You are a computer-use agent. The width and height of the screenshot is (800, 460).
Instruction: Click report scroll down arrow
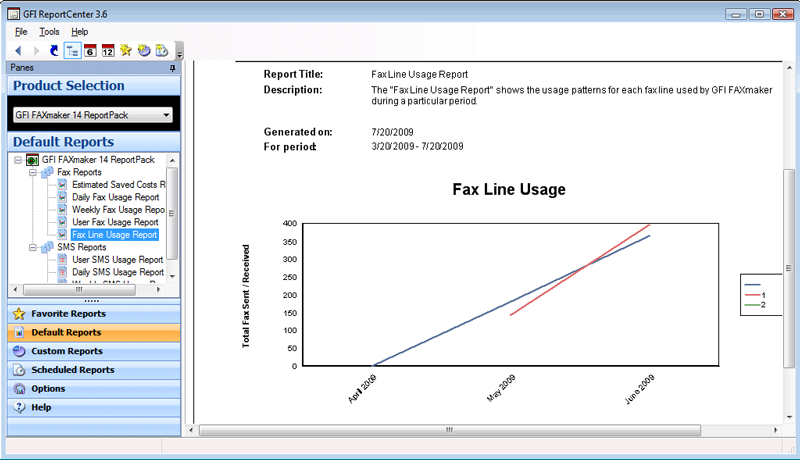pos(789,417)
